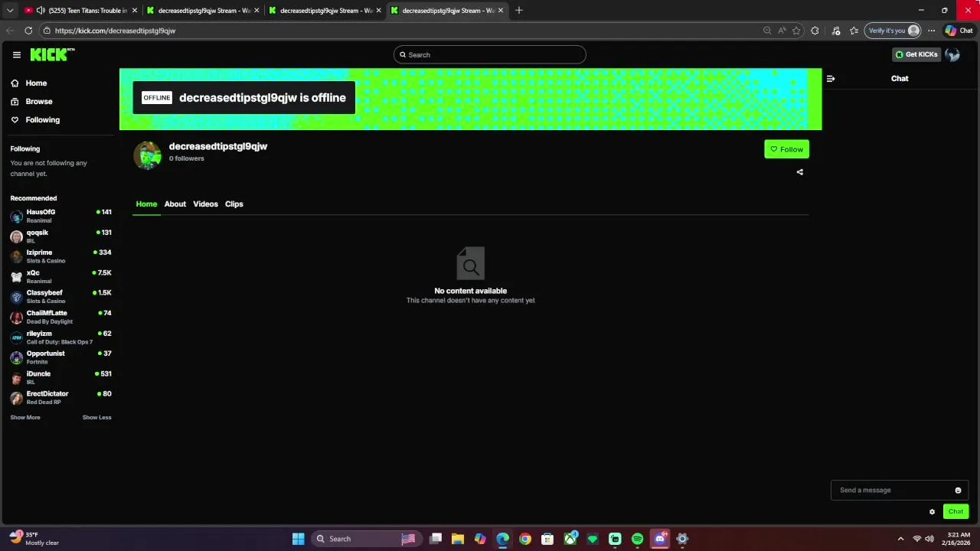Viewport: 980px width, 551px height.
Task: Open Discord from the taskbar
Action: (660, 539)
